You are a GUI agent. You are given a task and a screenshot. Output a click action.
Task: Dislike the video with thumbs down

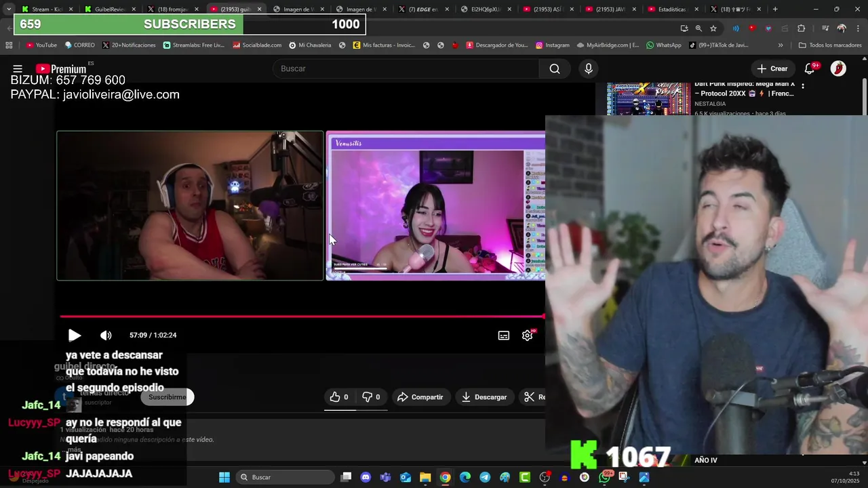[x=371, y=397]
